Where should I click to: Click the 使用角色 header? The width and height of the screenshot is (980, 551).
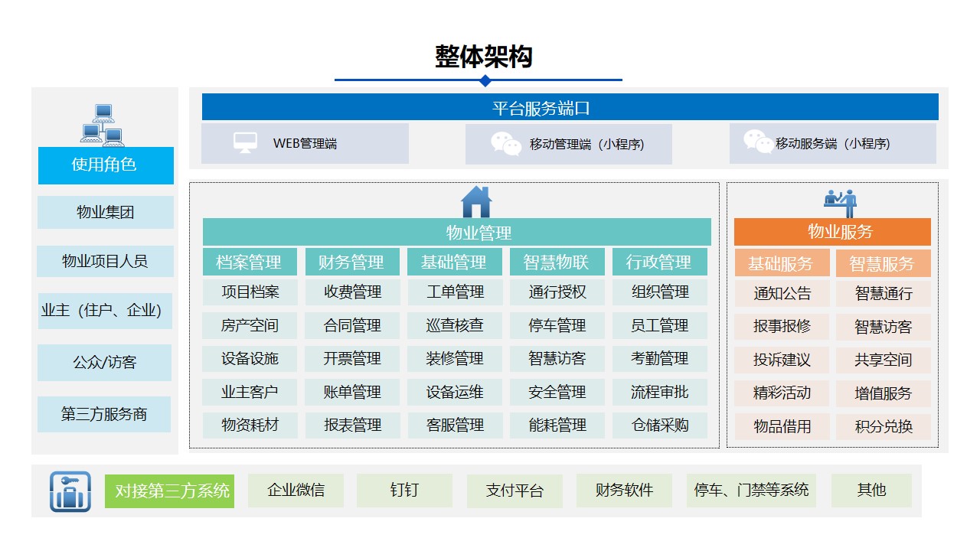coord(106,165)
